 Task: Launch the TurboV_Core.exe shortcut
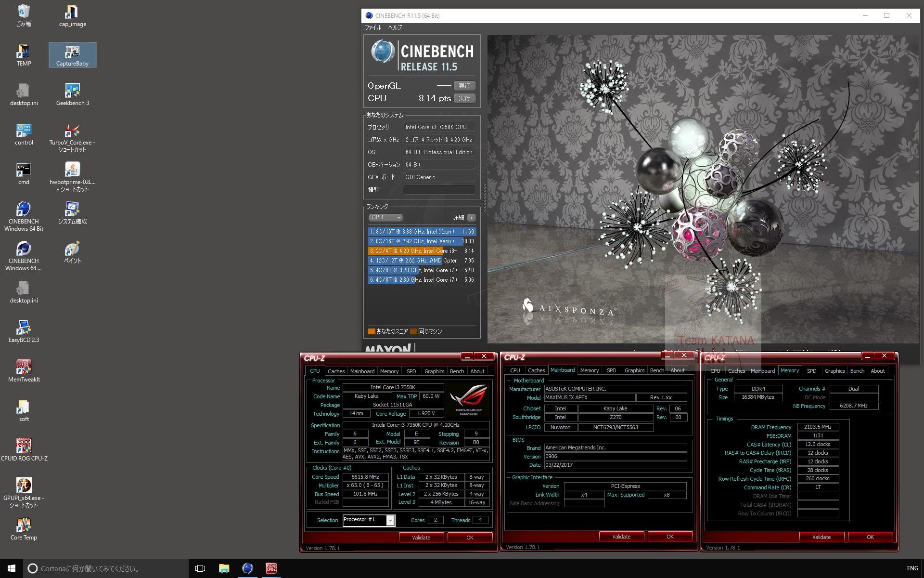coord(72,138)
